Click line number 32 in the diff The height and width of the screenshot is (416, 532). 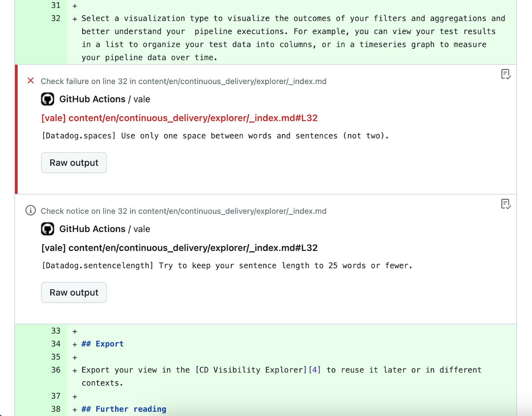point(55,18)
